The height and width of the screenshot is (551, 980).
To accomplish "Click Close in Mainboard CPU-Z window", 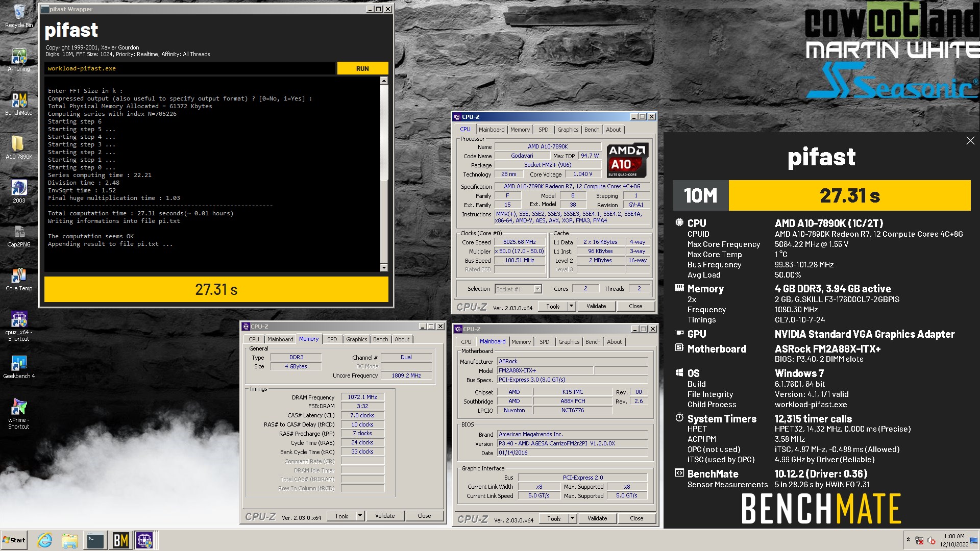I will (x=636, y=519).
